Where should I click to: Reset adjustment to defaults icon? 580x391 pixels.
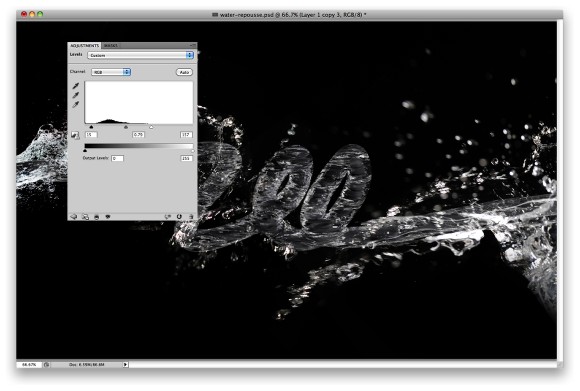(179, 217)
